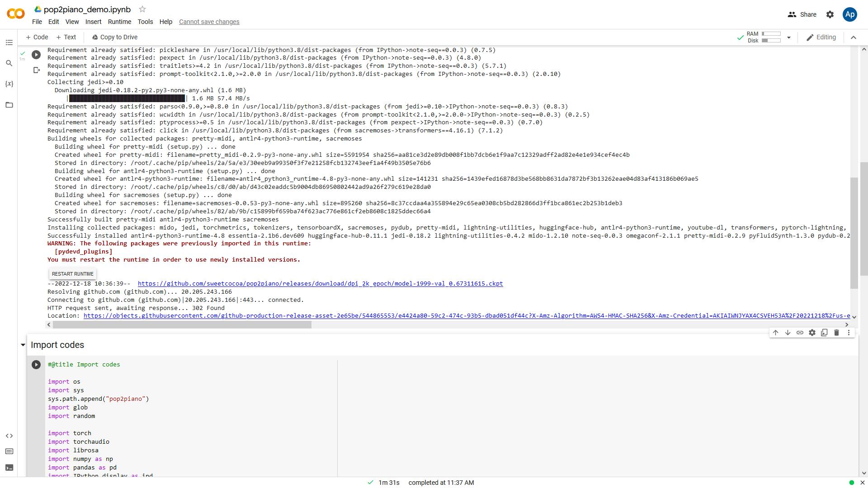
Task: Open the code snippets panel
Action: coord(9,436)
